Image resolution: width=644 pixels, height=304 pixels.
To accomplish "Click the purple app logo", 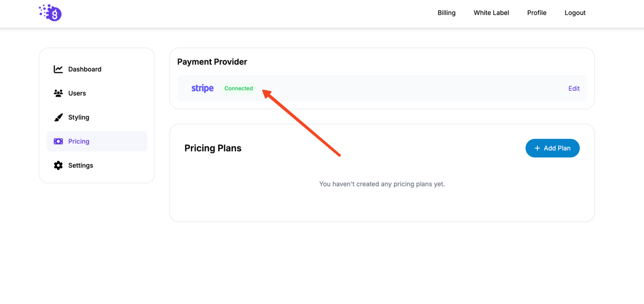I will (51, 13).
